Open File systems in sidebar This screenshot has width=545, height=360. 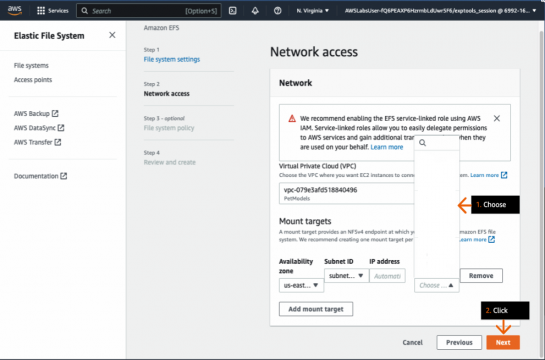(x=31, y=66)
